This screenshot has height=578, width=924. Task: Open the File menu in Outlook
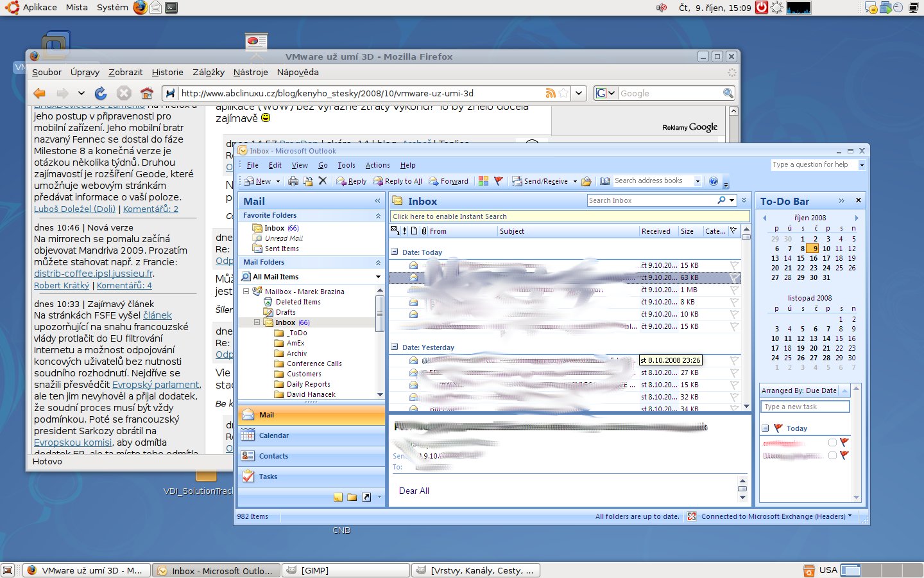point(253,165)
